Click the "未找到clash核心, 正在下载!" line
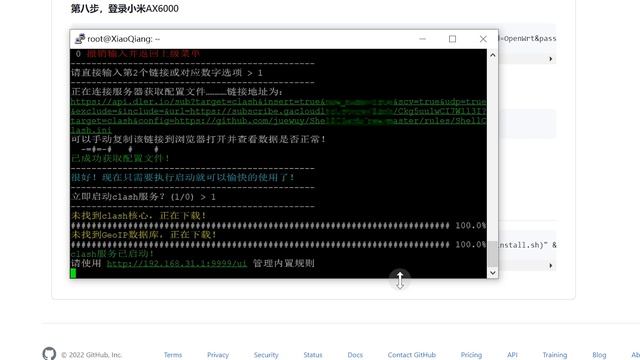The width and height of the screenshot is (640, 360). point(139,216)
